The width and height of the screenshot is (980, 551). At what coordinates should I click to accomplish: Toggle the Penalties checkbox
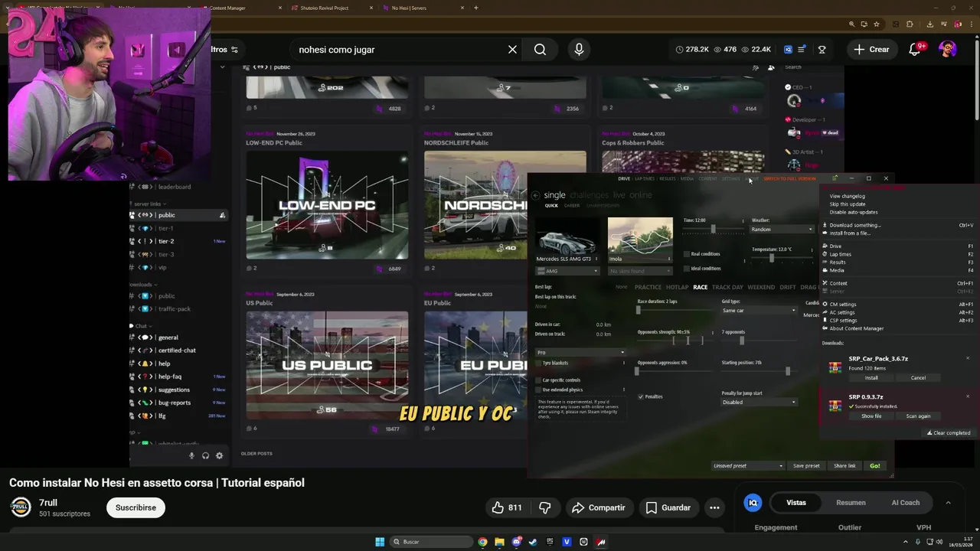641,396
